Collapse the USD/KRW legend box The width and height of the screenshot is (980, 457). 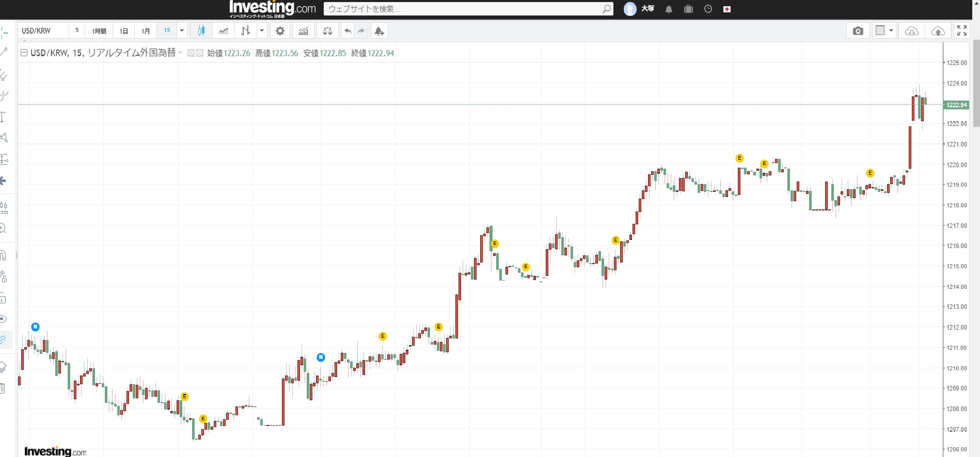pyautogui.click(x=24, y=53)
